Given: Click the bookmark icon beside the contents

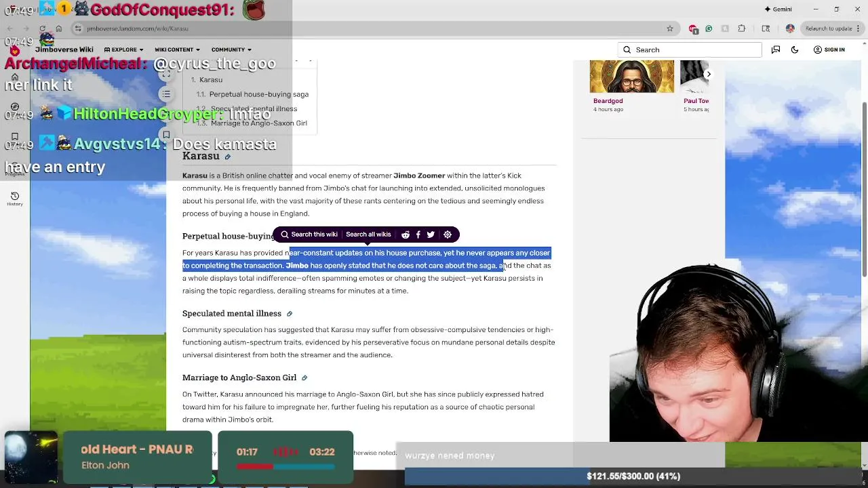Looking at the screenshot, I should (166, 134).
